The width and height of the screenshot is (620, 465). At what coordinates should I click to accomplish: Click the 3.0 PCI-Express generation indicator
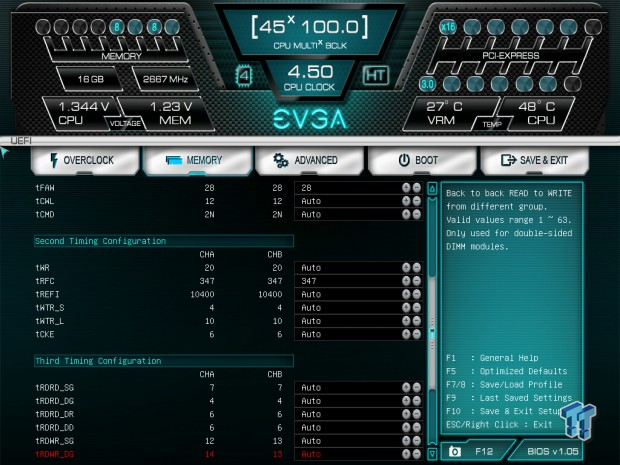click(427, 84)
